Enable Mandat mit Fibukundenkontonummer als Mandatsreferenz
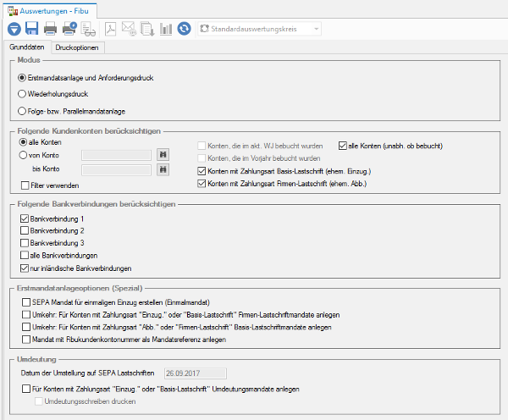Image resolution: width=508 pixels, height=420 pixels. pyautogui.click(x=26, y=340)
